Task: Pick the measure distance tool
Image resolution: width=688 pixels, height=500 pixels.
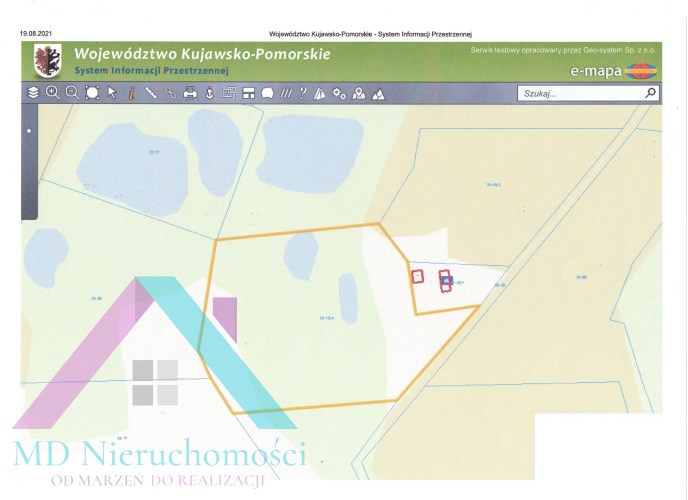Action: (x=151, y=93)
